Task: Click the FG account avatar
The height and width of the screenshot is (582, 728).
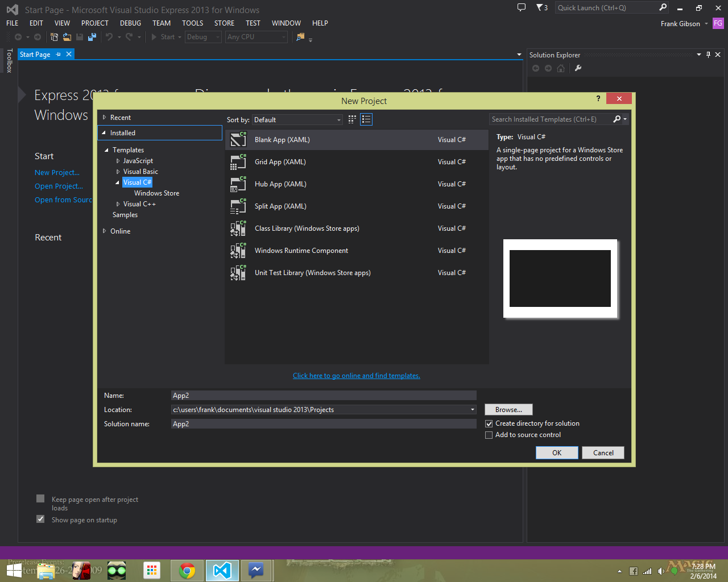Action: point(718,23)
